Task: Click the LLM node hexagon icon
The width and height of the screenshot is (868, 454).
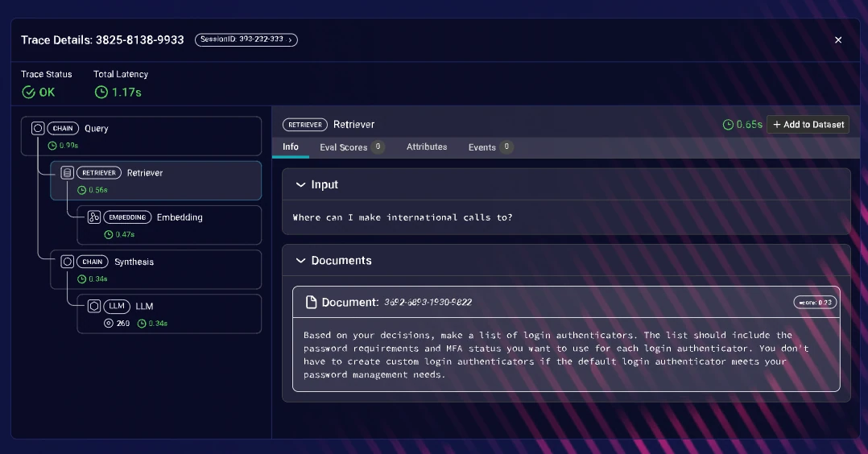Action: (x=94, y=306)
